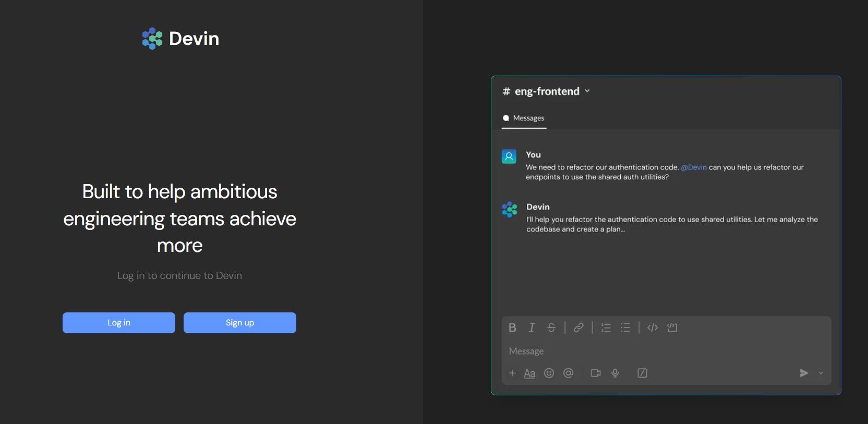Insert a bulleted list

pos(625,328)
